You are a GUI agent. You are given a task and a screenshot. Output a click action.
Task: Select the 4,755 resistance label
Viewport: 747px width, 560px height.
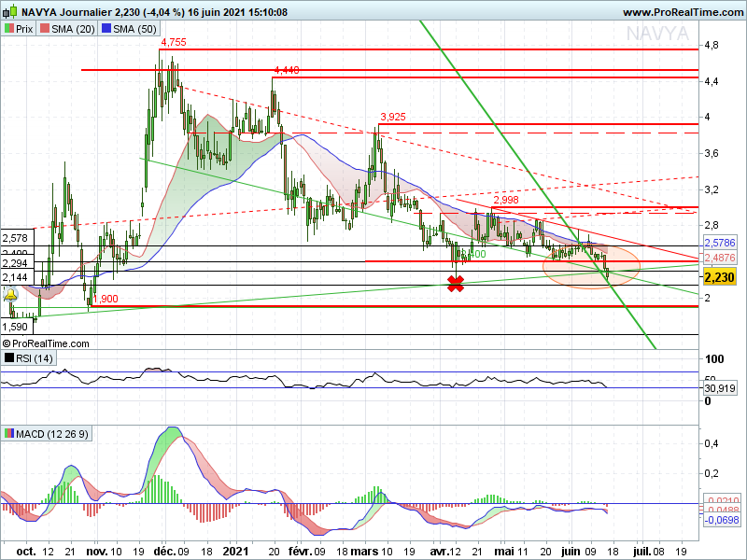174,42
